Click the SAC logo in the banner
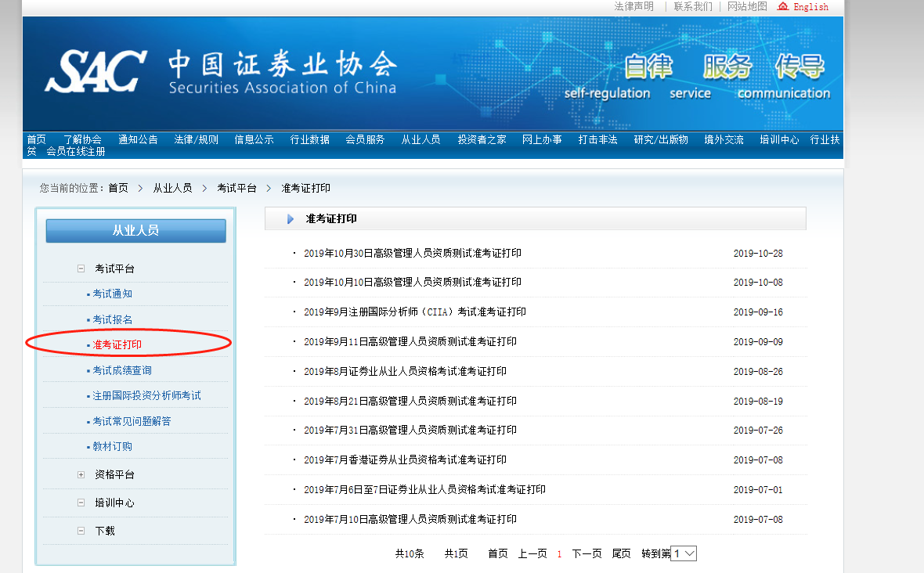This screenshot has width=924, height=573. 96,71
